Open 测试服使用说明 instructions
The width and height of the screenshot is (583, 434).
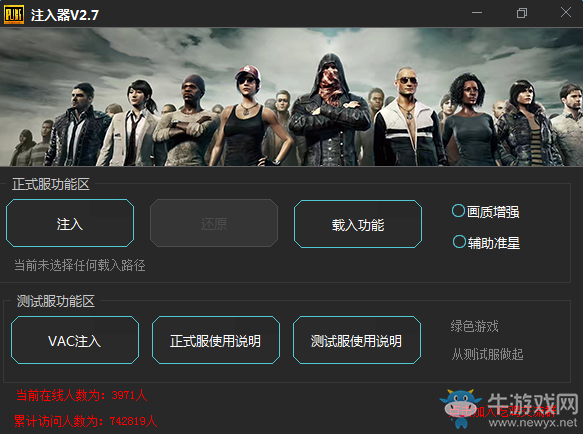[x=357, y=340]
